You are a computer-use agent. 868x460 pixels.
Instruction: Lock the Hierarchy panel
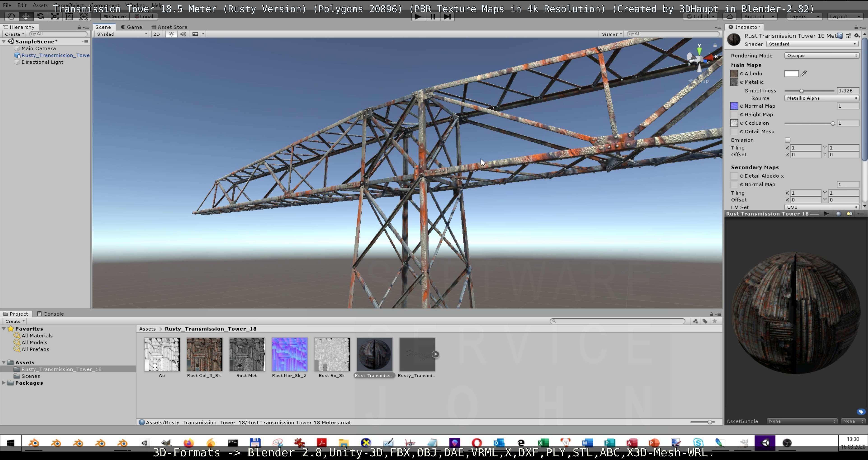pos(79,27)
